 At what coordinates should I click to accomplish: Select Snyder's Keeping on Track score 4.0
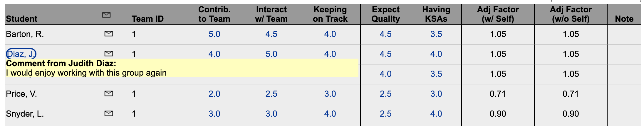pyautogui.click(x=330, y=114)
